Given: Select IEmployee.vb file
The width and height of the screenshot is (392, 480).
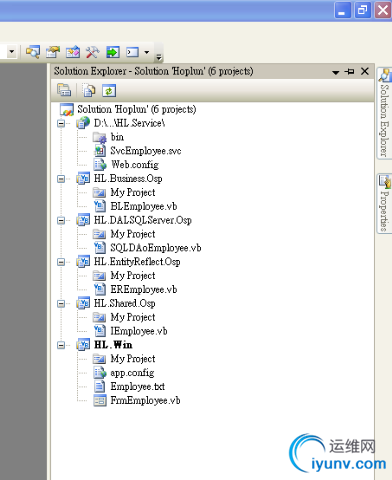Looking at the screenshot, I should click(139, 331).
